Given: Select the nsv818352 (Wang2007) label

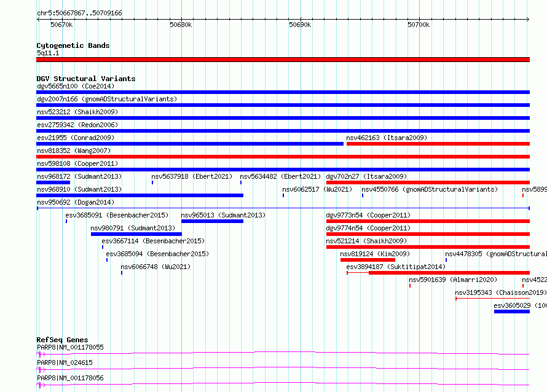Looking at the screenshot, I should pyautogui.click(x=74, y=151).
